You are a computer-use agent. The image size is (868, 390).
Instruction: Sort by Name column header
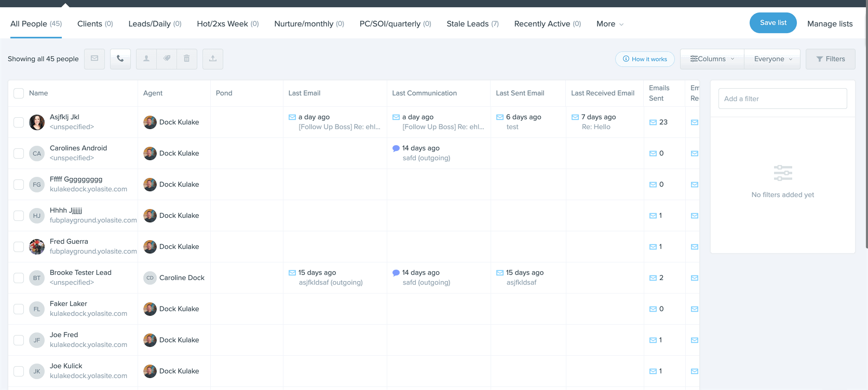(38, 93)
